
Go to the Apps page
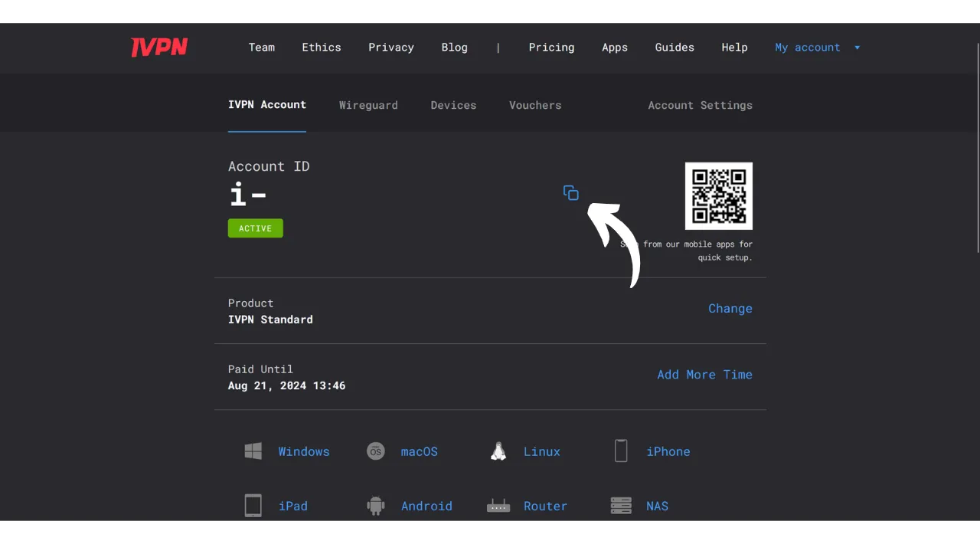pos(615,48)
